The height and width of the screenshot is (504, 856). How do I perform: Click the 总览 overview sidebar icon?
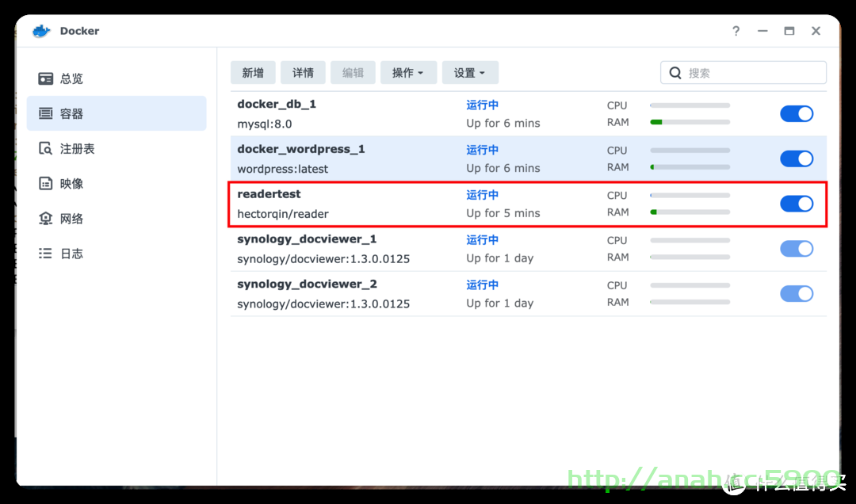46,78
